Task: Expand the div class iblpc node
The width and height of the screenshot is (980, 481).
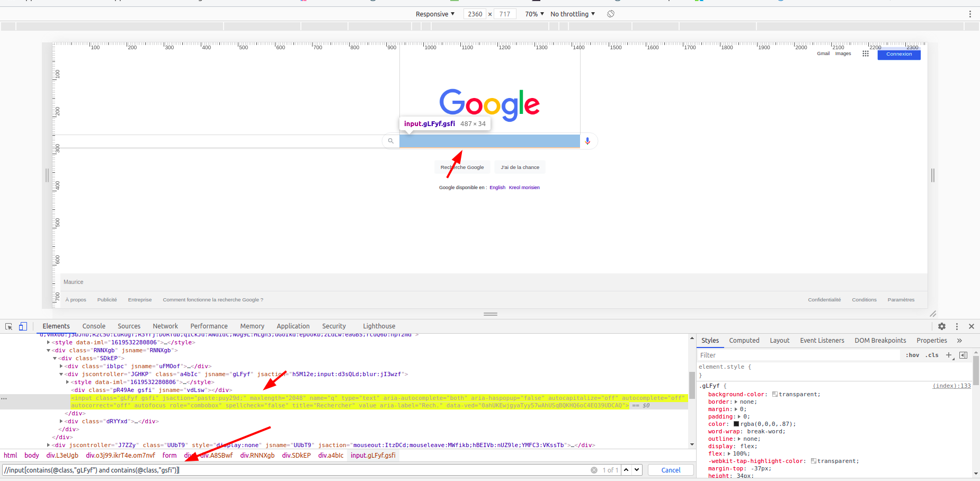Action: (x=61, y=367)
